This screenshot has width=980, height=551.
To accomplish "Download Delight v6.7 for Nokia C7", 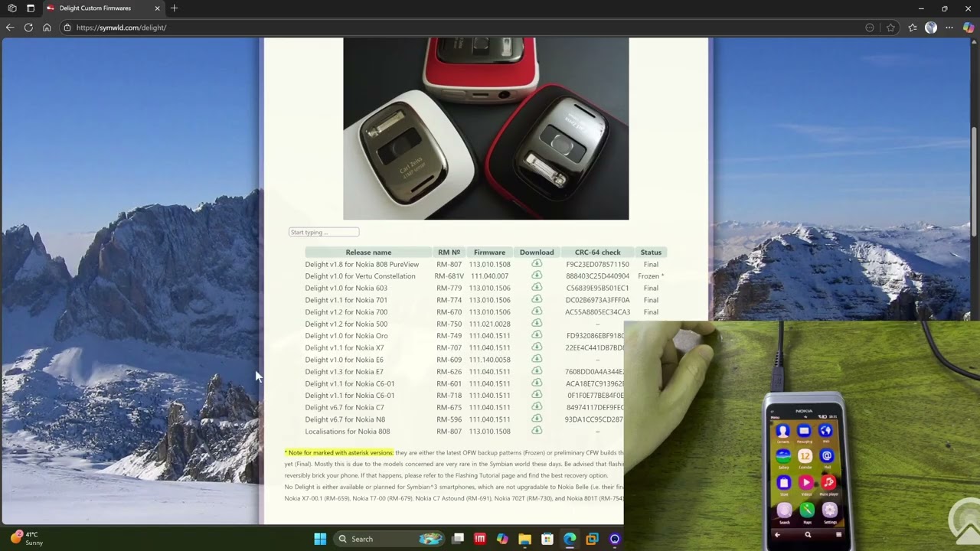I will [x=537, y=407].
